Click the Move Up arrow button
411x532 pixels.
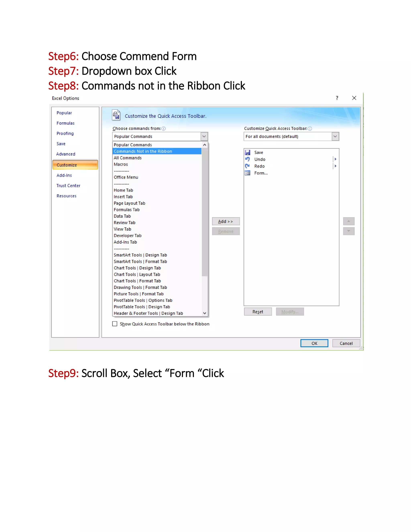click(349, 221)
